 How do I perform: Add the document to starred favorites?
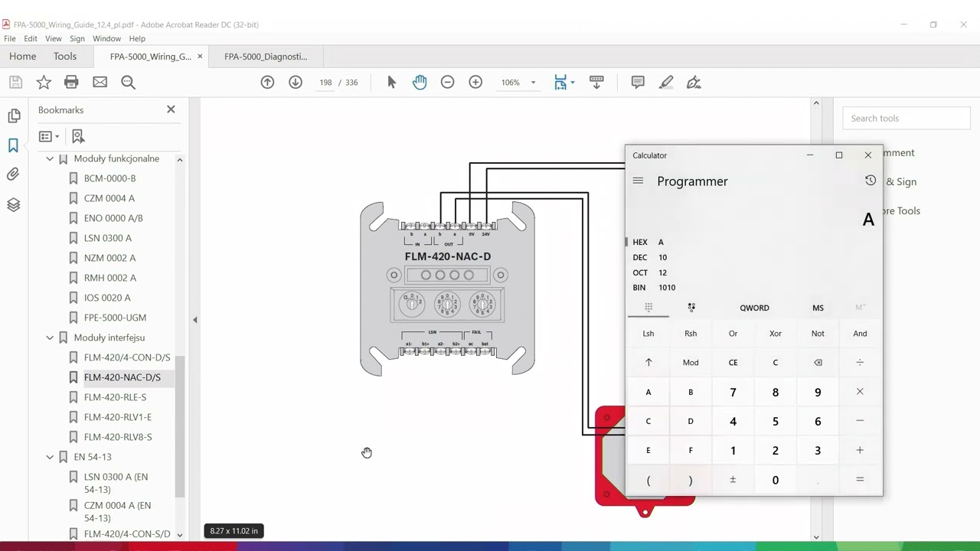(44, 83)
